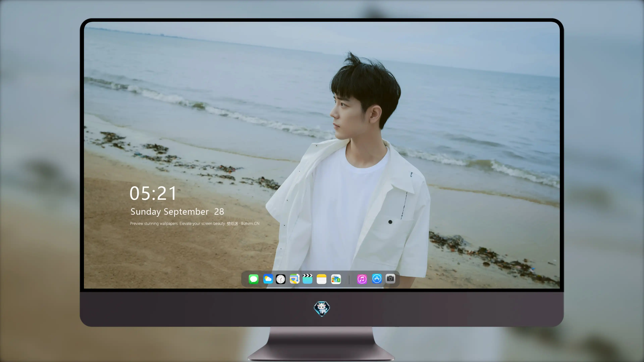Select the Sunday September date text
The width and height of the screenshot is (644, 362).
170,212
